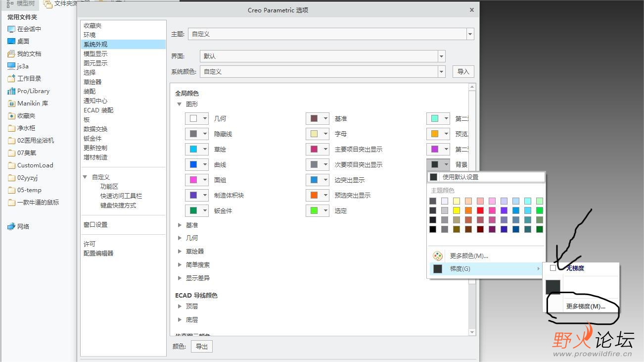Choose 更多梯度(M)... in submenu
Viewport: 644px width, 362px height.
(586, 307)
